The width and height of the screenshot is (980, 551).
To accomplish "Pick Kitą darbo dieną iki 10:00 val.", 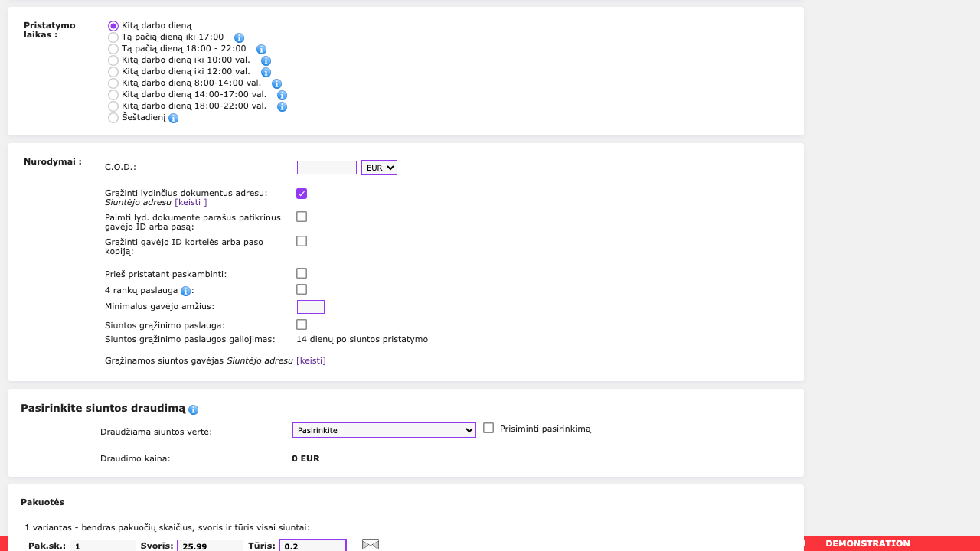I will pyautogui.click(x=113, y=60).
